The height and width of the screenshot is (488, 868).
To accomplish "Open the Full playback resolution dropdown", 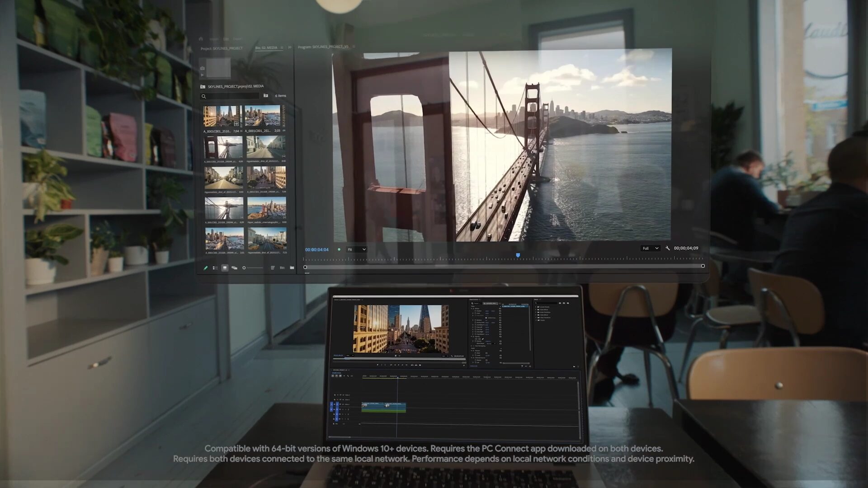I will (651, 248).
